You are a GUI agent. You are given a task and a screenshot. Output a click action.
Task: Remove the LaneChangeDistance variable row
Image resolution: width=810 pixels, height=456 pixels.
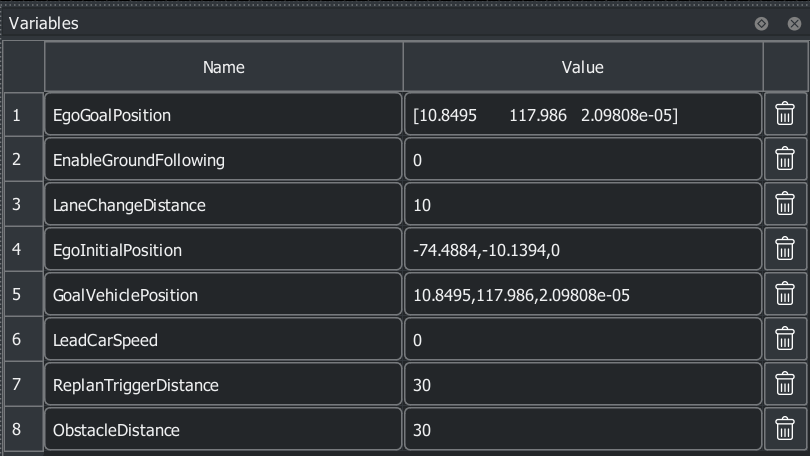[x=785, y=205]
